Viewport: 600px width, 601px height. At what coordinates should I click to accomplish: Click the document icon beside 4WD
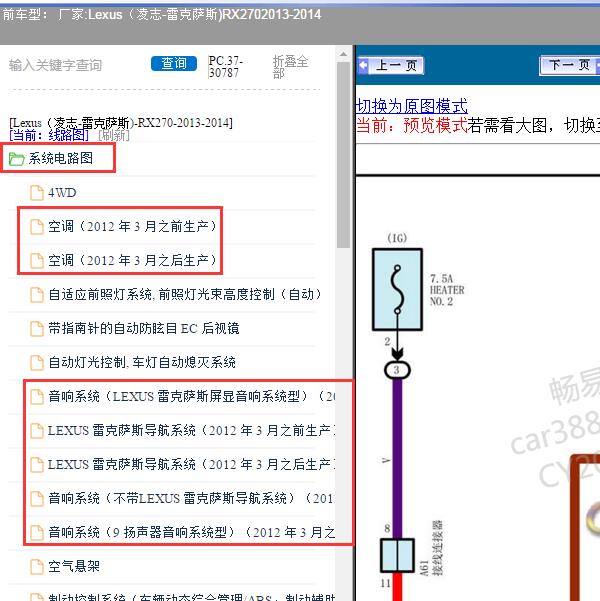click(x=37, y=193)
